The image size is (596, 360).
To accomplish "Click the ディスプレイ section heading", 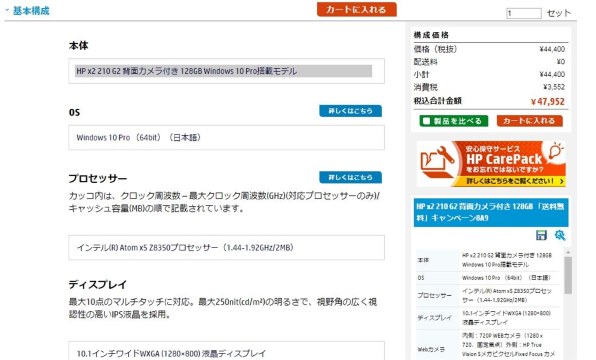I will coord(98,285).
